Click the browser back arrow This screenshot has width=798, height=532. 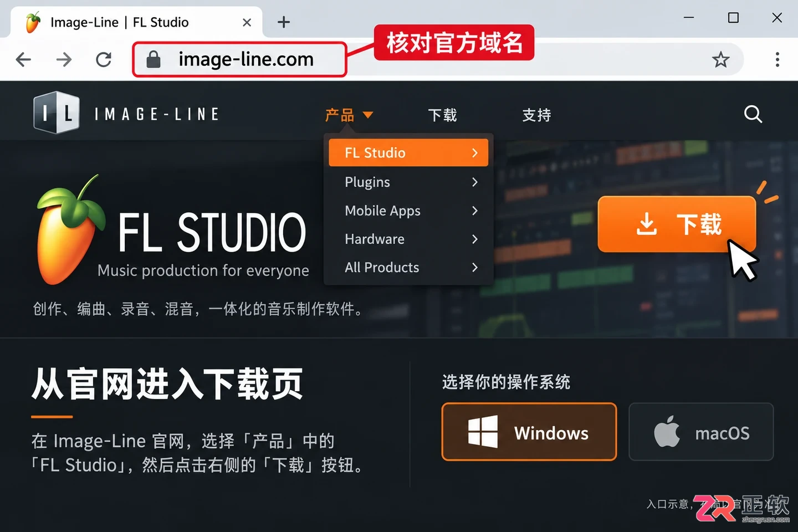coord(23,59)
